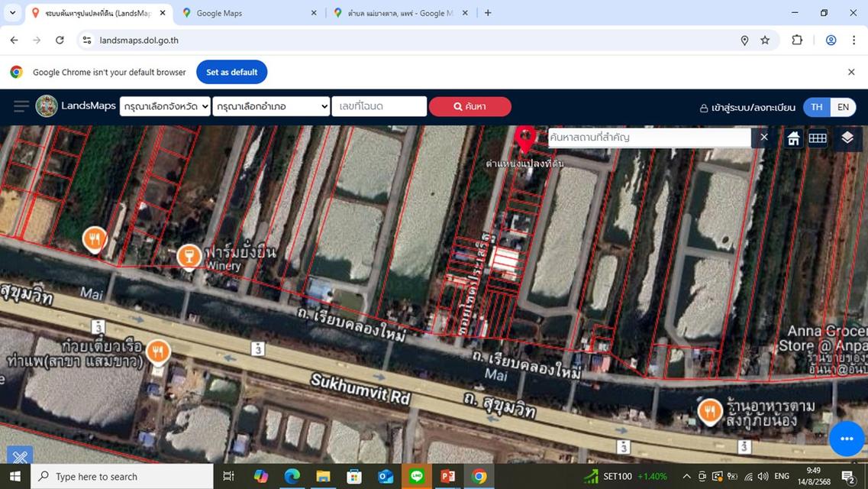Open the grid/coordinate tool icon
Image resolution: width=868 pixels, height=489 pixels.
[x=818, y=138]
